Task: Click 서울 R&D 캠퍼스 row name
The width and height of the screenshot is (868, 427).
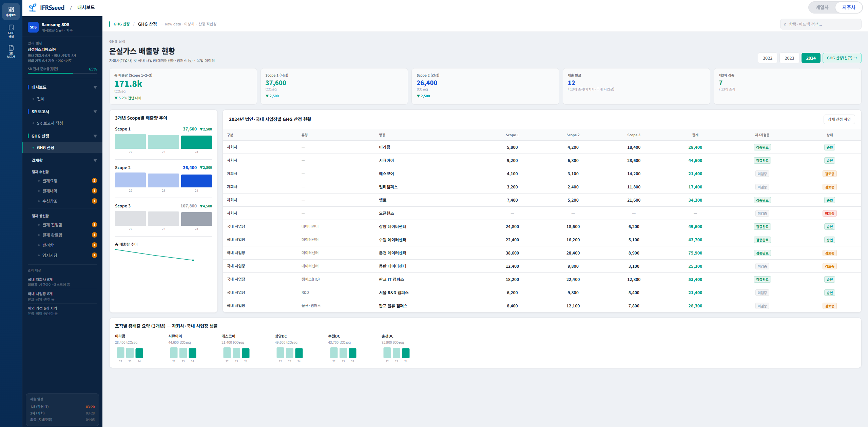Action: pyautogui.click(x=393, y=293)
